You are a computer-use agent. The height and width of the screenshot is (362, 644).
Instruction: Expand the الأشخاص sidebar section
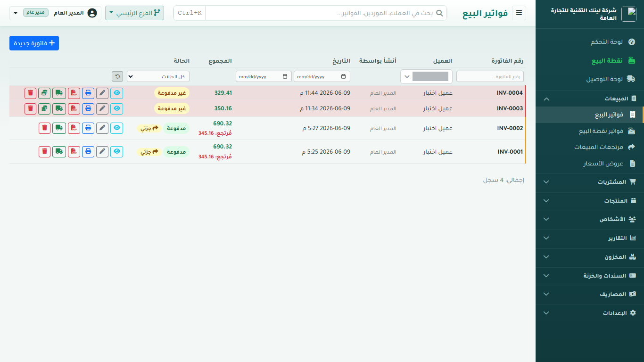[x=590, y=219]
